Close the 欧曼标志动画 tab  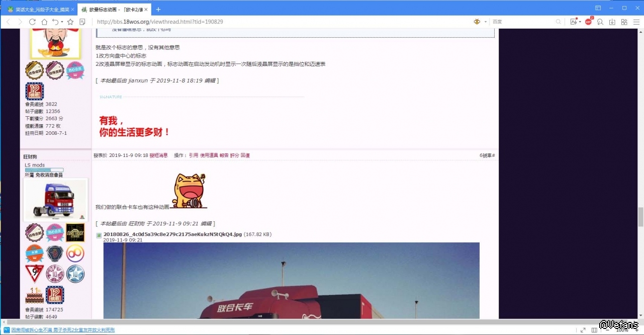point(146,10)
